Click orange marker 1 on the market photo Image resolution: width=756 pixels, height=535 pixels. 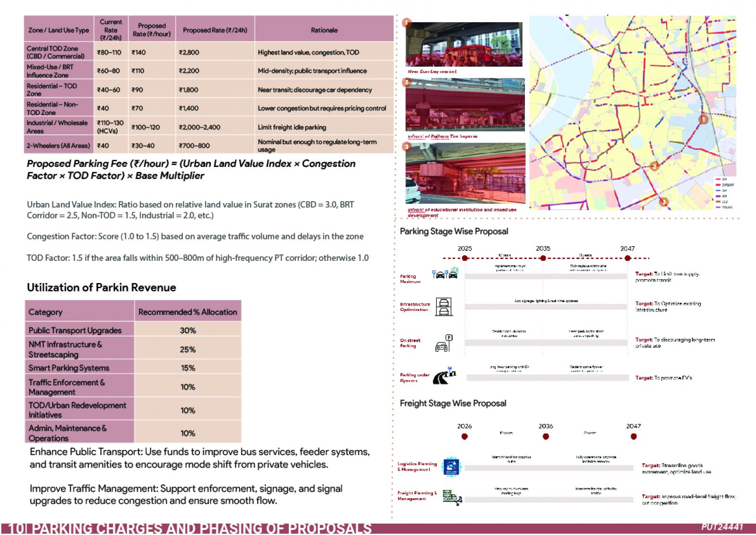[407, 23]
